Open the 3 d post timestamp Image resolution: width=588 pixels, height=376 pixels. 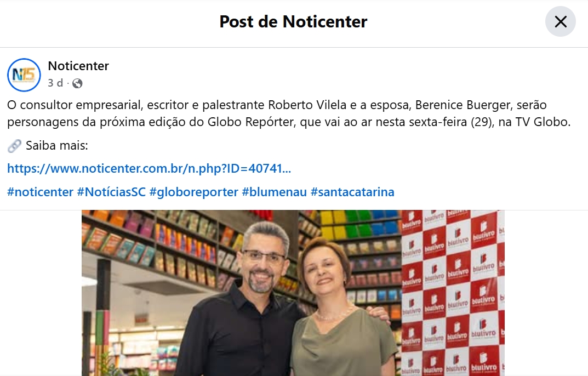[x=55, y=83]
